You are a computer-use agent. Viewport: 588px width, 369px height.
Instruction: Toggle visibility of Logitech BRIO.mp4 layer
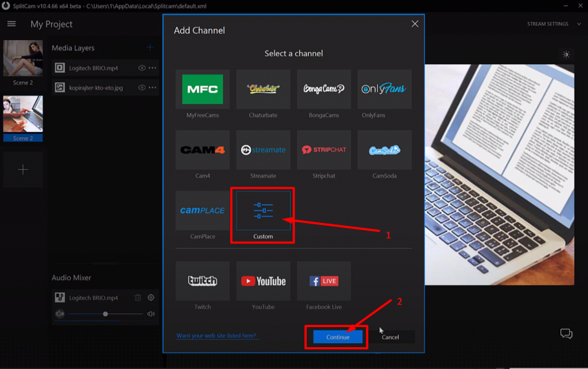tap(142, 68)
